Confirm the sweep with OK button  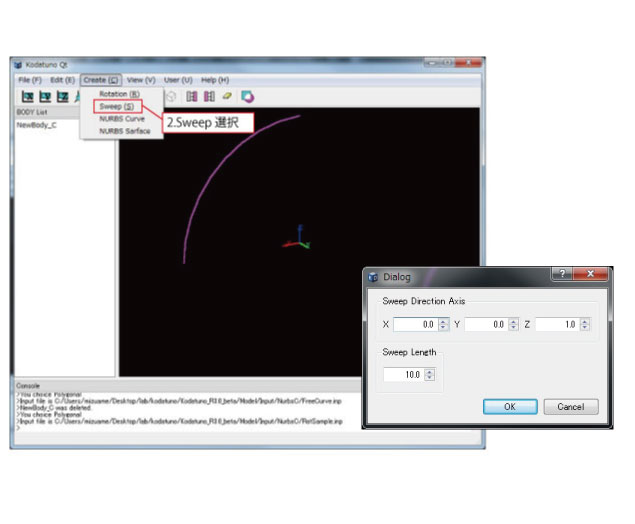510,407
